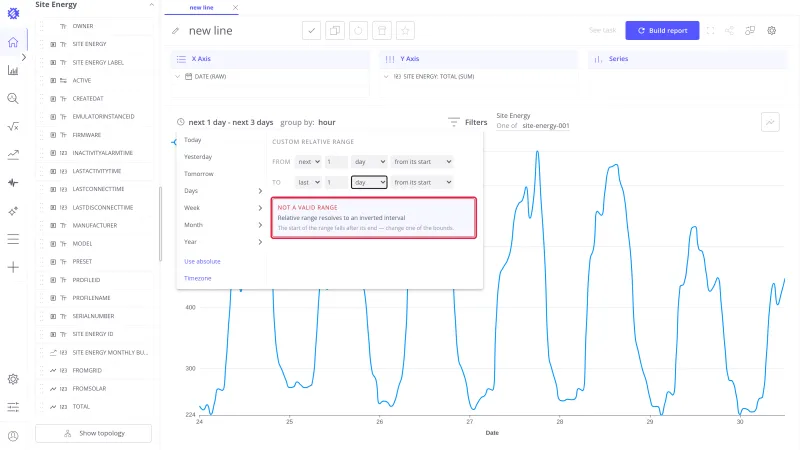800x450 pixels.
Task: Open the report settings gear icon
Action: [771, 31]
